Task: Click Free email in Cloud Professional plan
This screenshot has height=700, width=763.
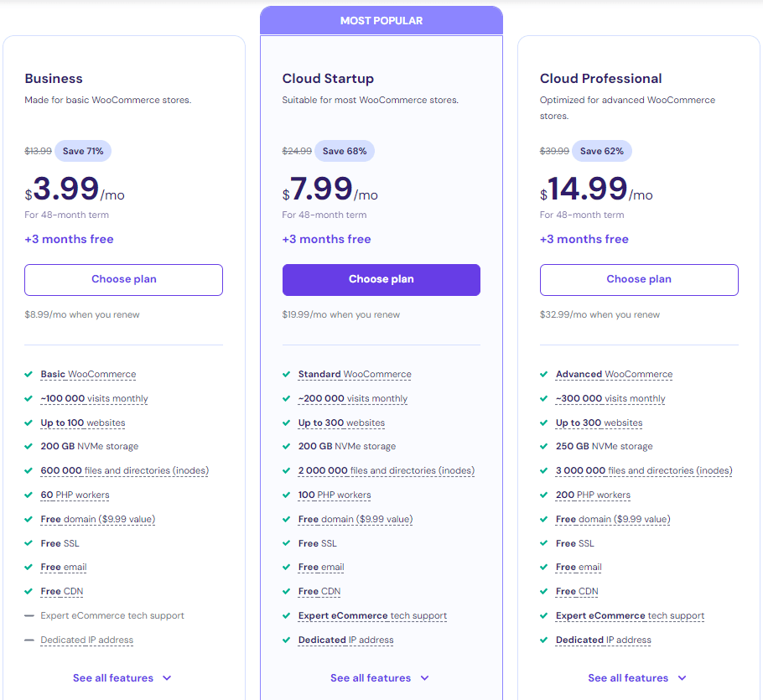Action: (x=579, y=567)
